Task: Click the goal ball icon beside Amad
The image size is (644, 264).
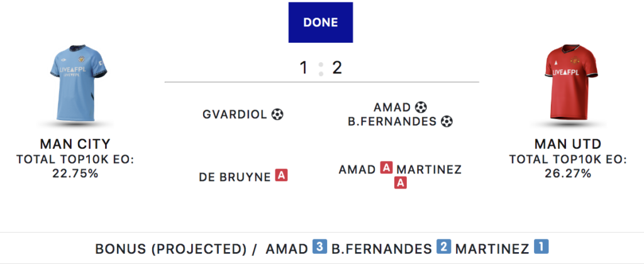Action: [x=421, y=107]
